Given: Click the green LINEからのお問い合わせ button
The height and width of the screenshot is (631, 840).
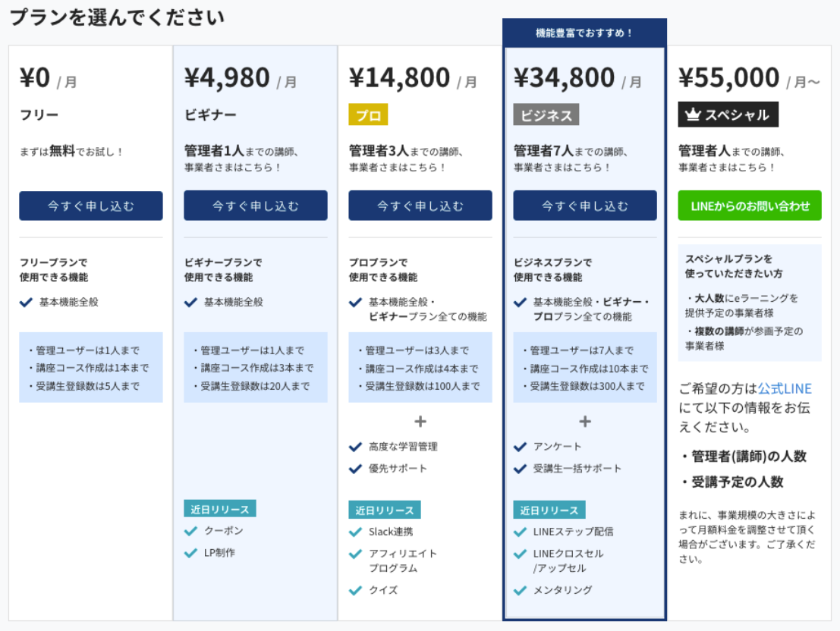Looking at the screenshot, I should click(750, 206).
